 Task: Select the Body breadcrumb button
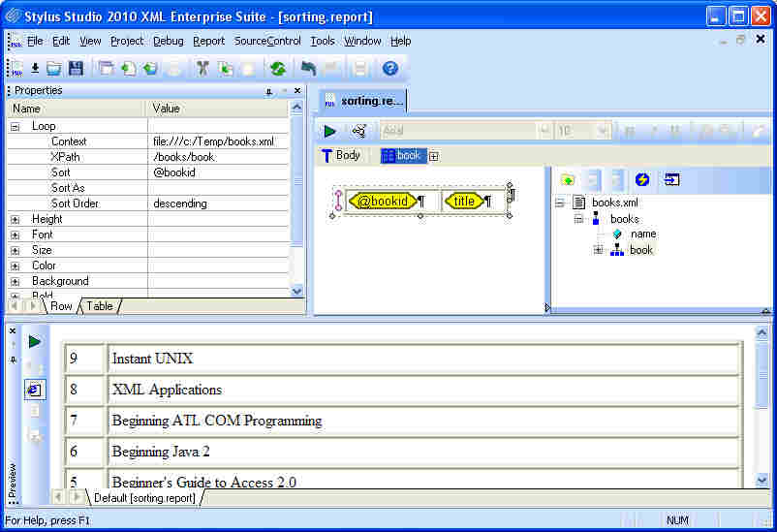pyautogui.click(x=341, y=155)
